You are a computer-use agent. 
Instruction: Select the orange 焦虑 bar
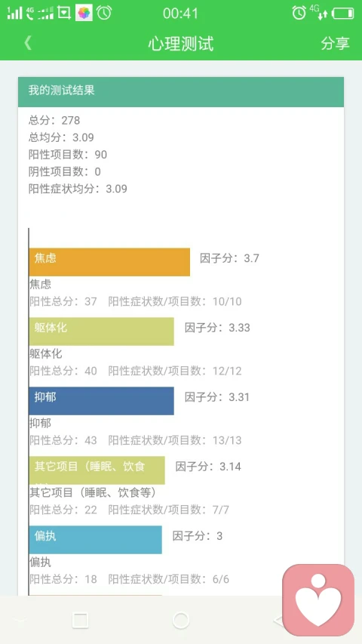pos(109,262)
